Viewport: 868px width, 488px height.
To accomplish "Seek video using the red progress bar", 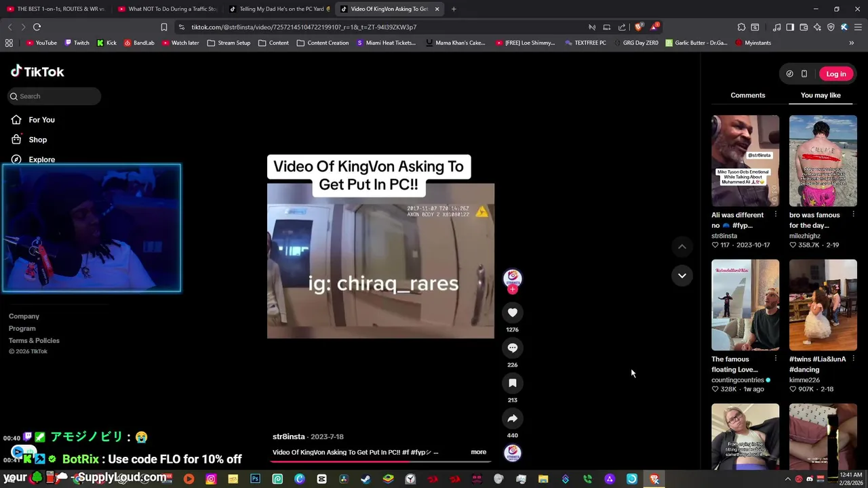I will coord(380,462).
